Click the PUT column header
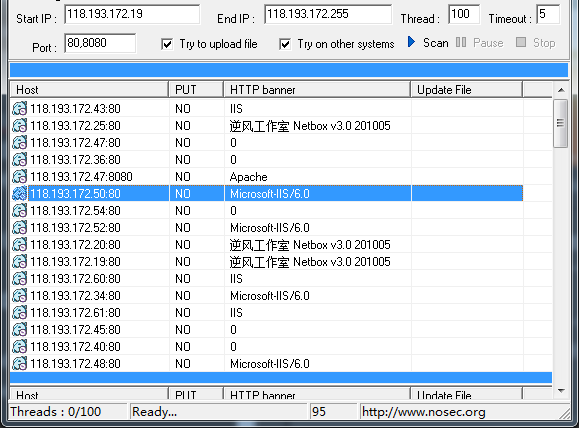 (x=196, y=90)
